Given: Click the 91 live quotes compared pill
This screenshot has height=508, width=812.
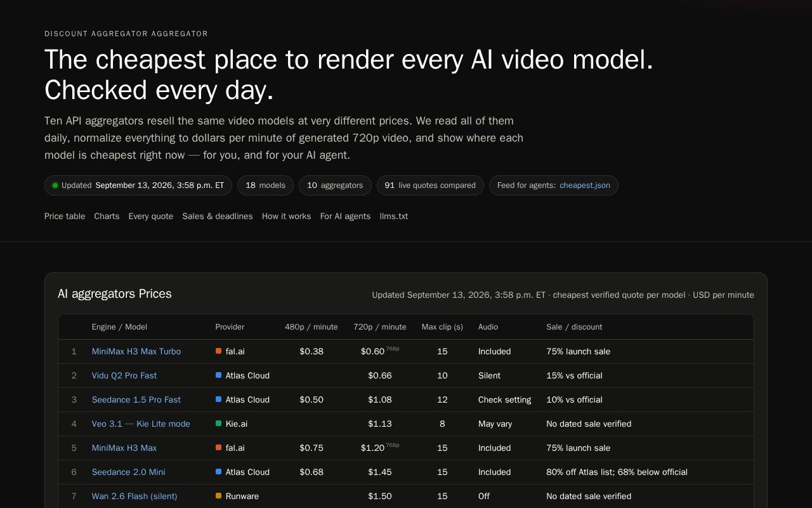Looking at the screenshot, I should click(430, 185).
